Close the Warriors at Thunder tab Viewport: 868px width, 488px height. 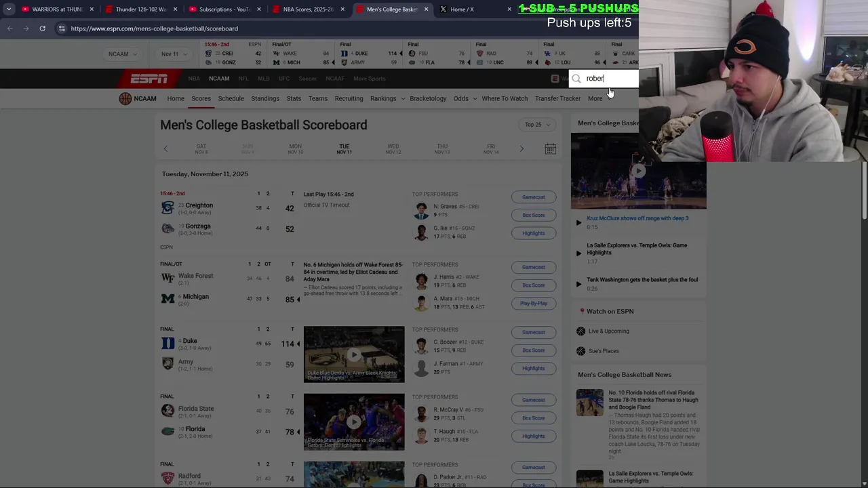click(92, 9)
